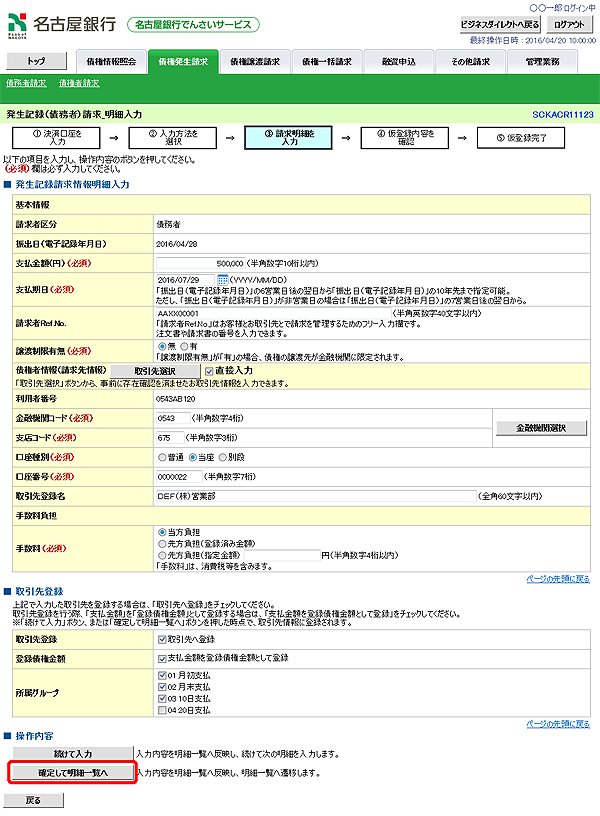
Task: Click 取引先選択 button
Action: [155, 371]
